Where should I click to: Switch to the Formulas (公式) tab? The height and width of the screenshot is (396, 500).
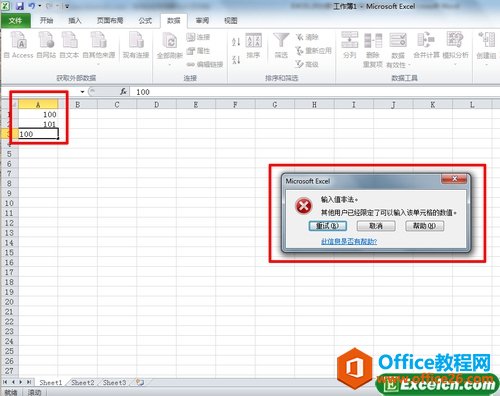[145, 21]
